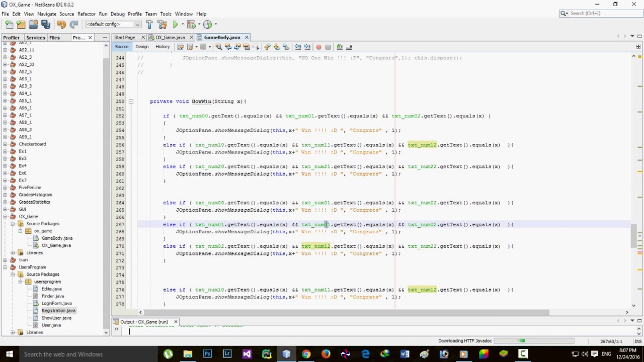Open the Files panel tab
The image size is (644, 362).
tap(54, 38)
